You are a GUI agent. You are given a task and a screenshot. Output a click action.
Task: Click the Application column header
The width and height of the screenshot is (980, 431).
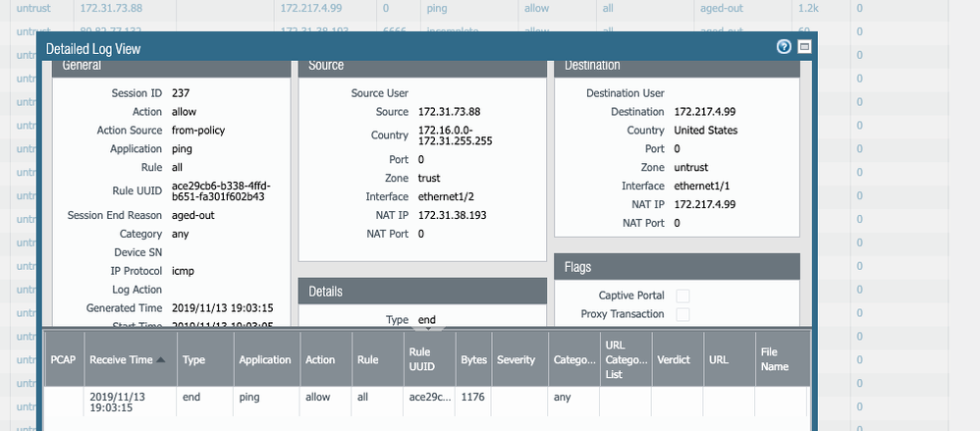[x=265, y=359]
